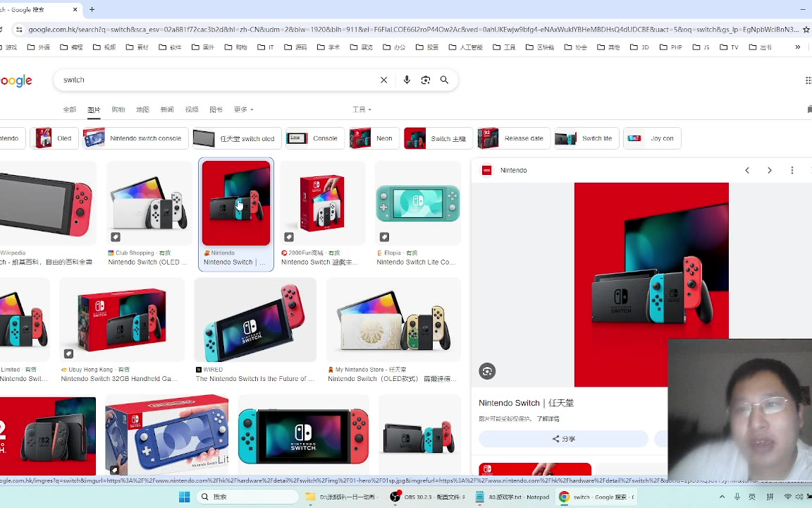
Task: Click the large Nintendo Switch preview image
Action: [x=651, y=284]
